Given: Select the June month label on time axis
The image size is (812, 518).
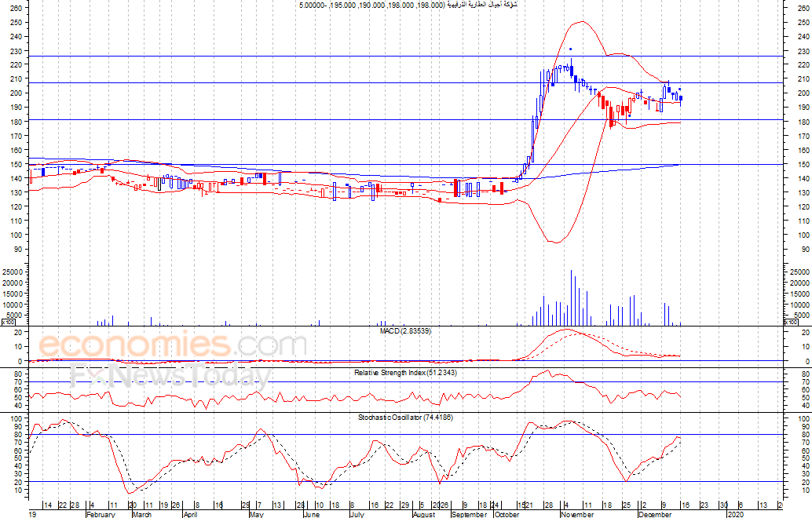Looking at the screenshot, I should (312, 514).
